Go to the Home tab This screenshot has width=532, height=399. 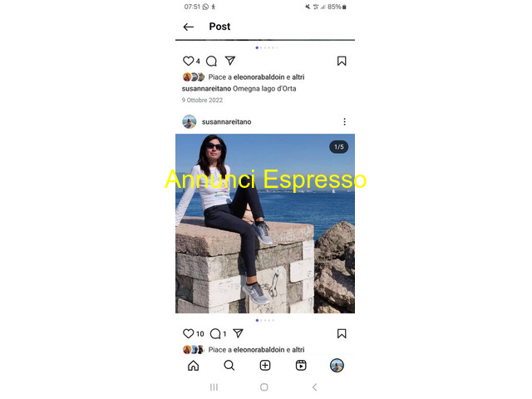tap(194, 366)
